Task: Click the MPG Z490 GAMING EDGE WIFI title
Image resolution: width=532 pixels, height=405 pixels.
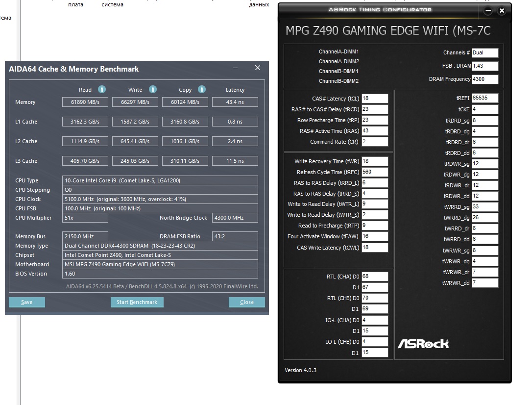Action: (388, 30)
